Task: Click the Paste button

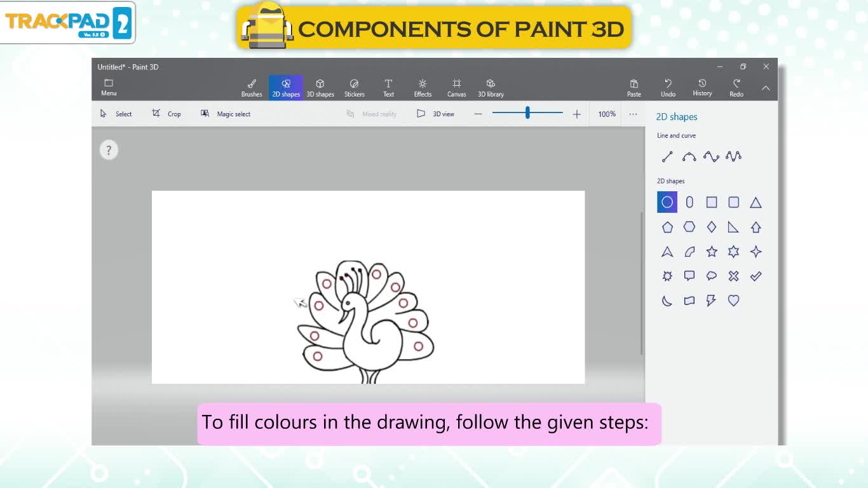Action: click(x=634, y=88)
